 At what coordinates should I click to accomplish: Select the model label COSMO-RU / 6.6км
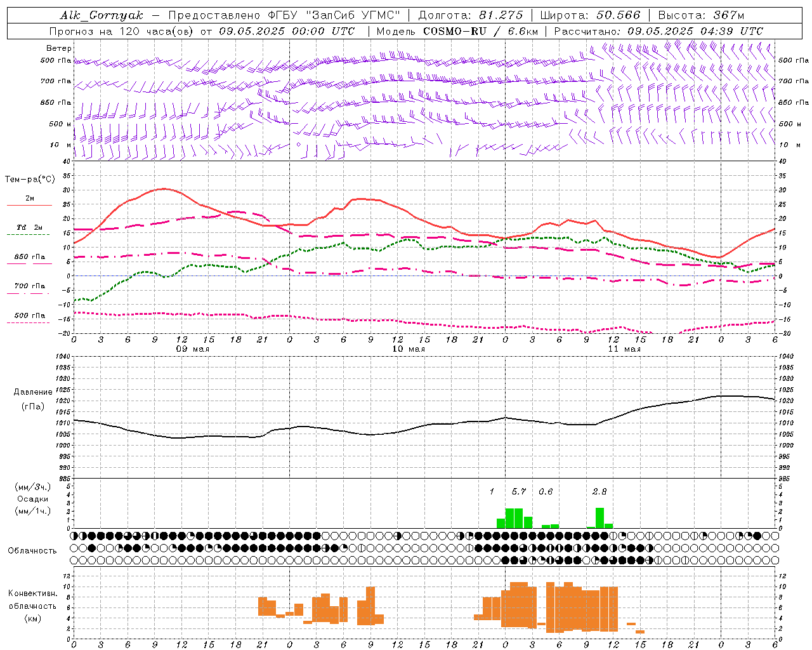click(481, 31)
